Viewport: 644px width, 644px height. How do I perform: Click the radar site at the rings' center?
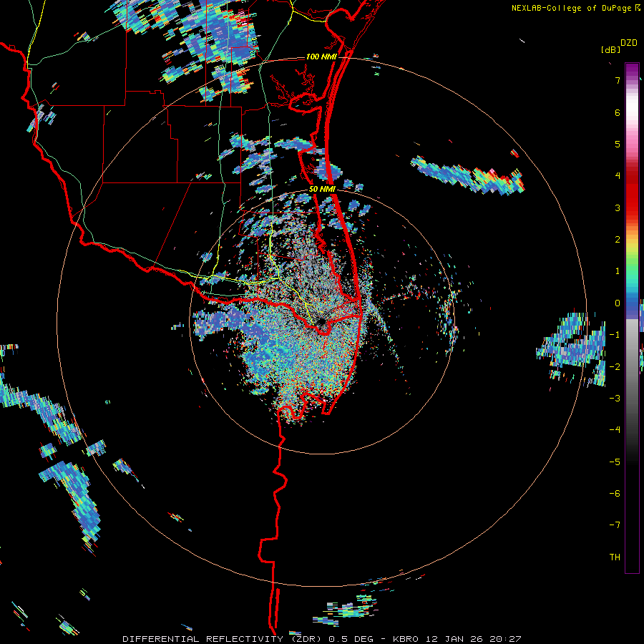321,321
